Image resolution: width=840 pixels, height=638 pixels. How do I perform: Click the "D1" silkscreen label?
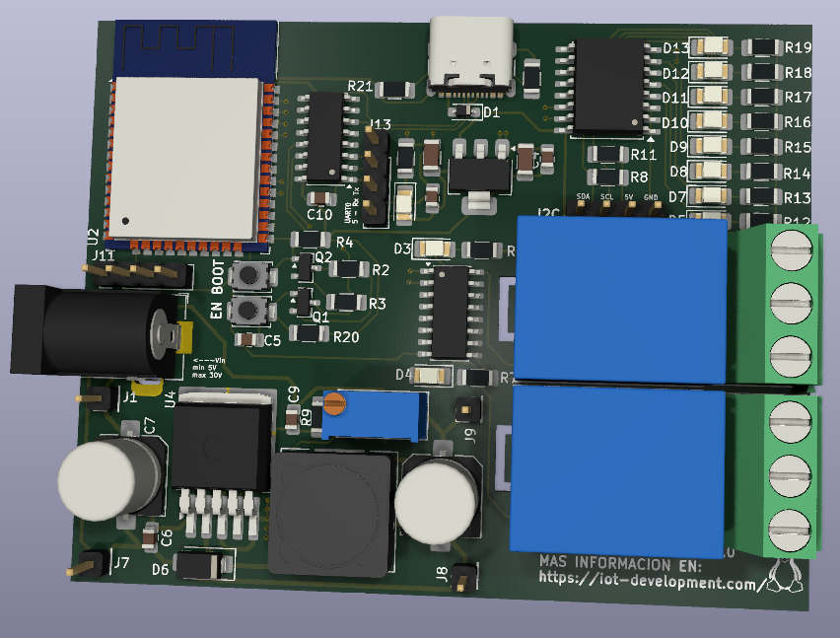point(492,112)
